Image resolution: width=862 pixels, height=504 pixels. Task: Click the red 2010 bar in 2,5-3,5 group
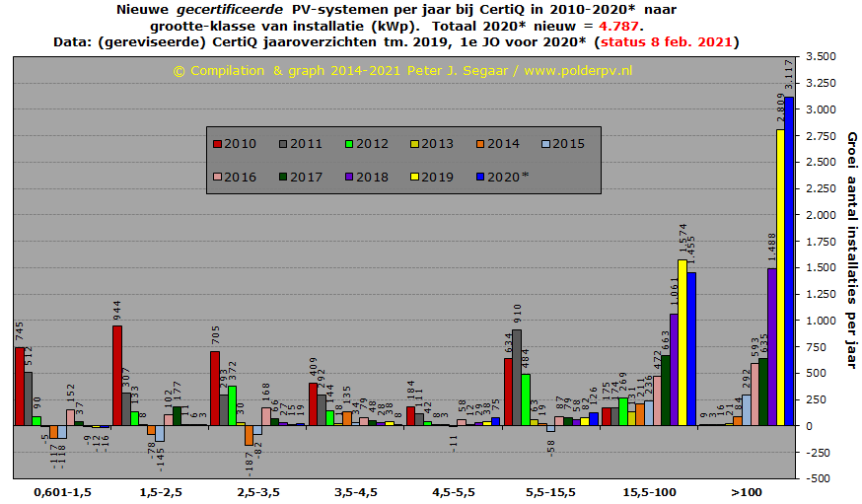coord(215,389)
